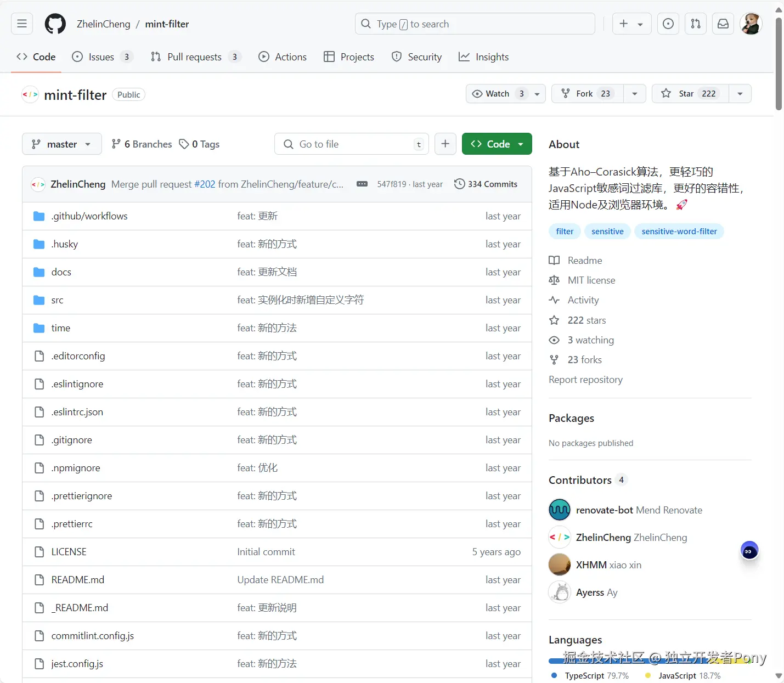Open the README.md file

point(78,580)
